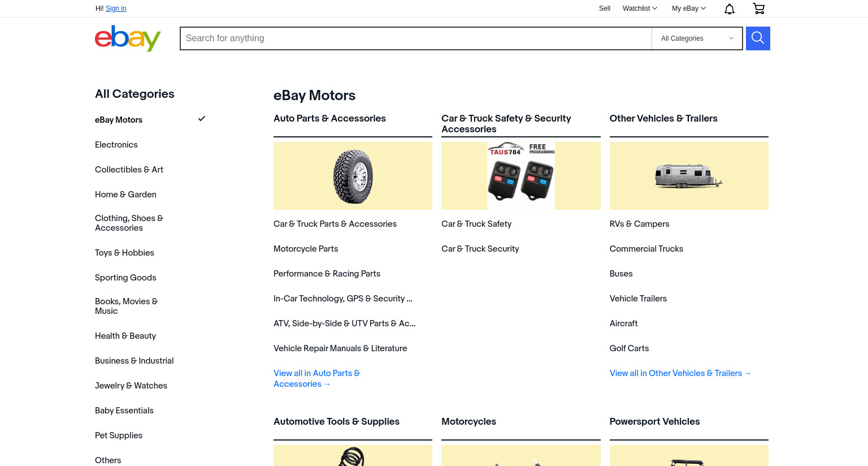The width and height of the screenshot is (868, 466).
Task: Open the tire image under Auto Parts
Action: 353,176
